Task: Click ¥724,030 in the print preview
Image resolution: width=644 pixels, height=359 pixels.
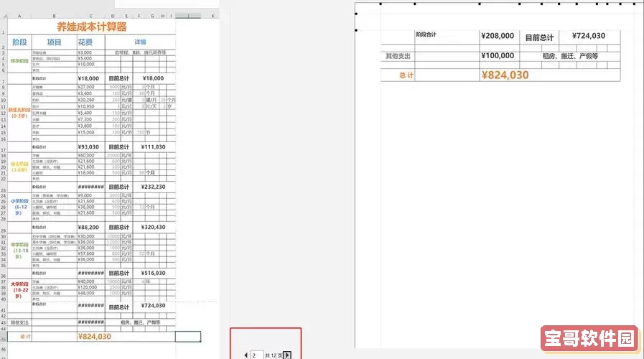Action: click(589, 36)
